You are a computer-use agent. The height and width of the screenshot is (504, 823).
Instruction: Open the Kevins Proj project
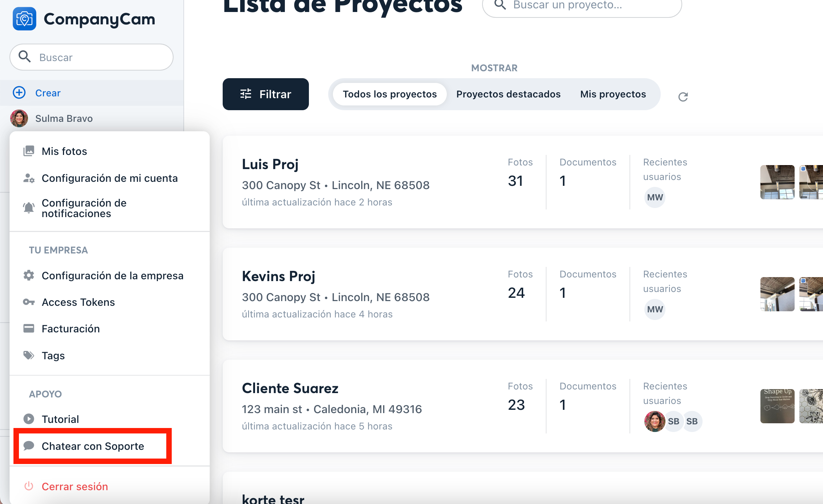(x=278, y=276)
